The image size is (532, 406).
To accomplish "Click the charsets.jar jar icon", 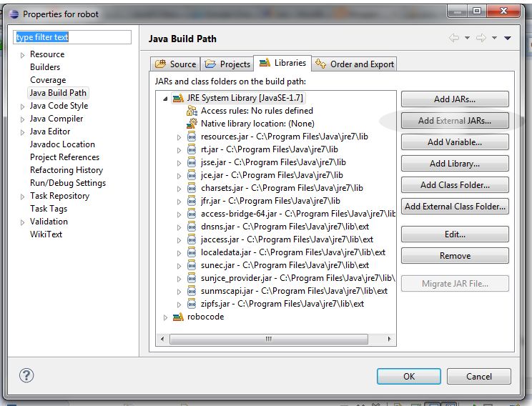I will pos(192,188).
